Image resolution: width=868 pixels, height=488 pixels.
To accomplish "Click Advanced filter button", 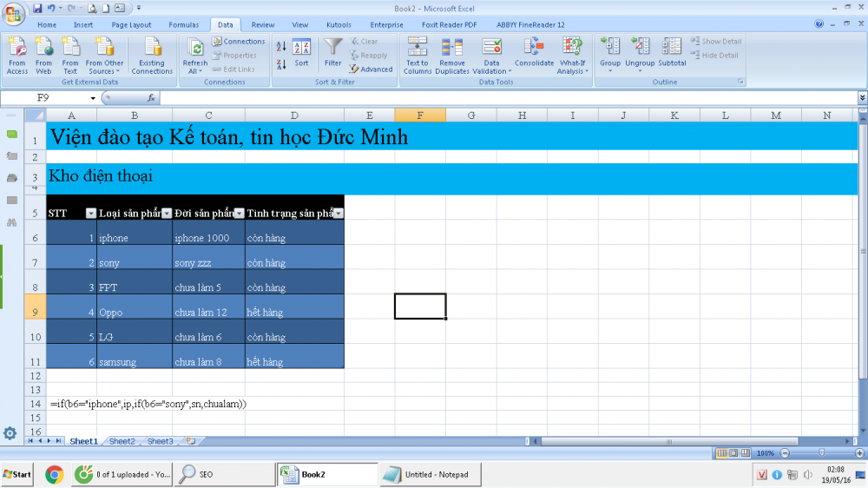I will point(371,69).
